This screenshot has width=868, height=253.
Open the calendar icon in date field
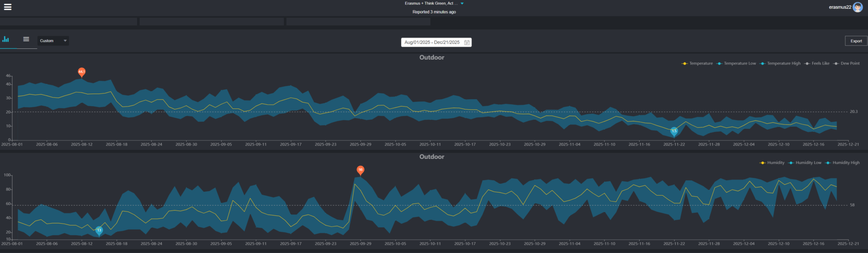[x=467, y=42]
